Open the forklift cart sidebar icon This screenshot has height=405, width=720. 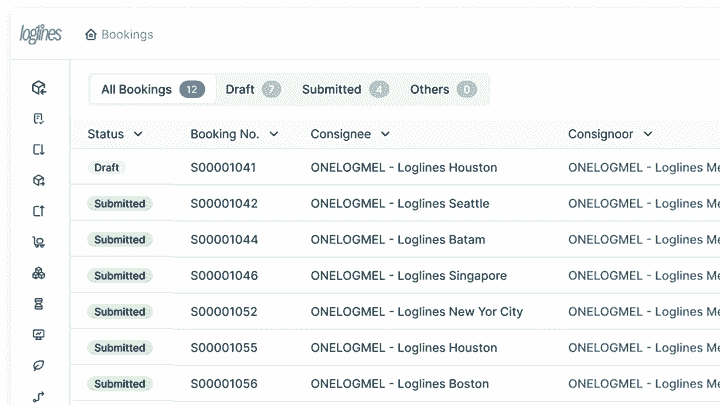pyautogui.click(x=39, y=242)
